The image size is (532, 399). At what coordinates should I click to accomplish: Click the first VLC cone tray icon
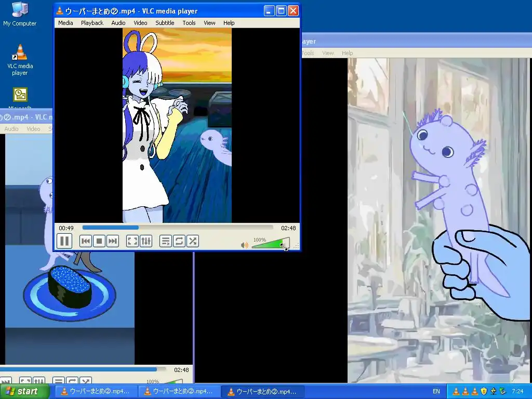pos(456,392)
